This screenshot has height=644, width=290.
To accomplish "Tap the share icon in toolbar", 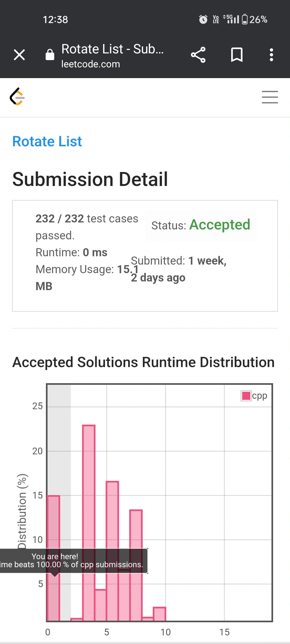I will click(198, 55).
